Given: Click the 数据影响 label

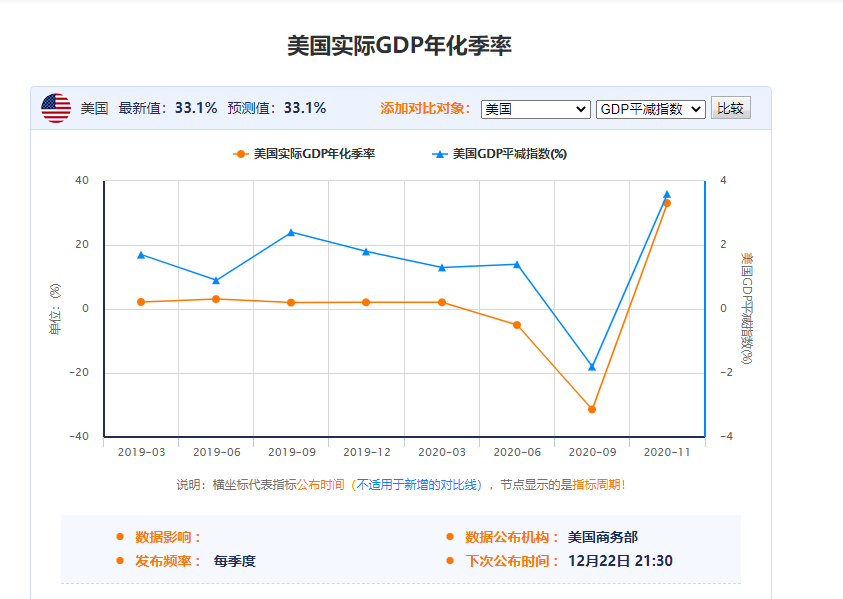Looking at the screenshot, I should point(168,537).
